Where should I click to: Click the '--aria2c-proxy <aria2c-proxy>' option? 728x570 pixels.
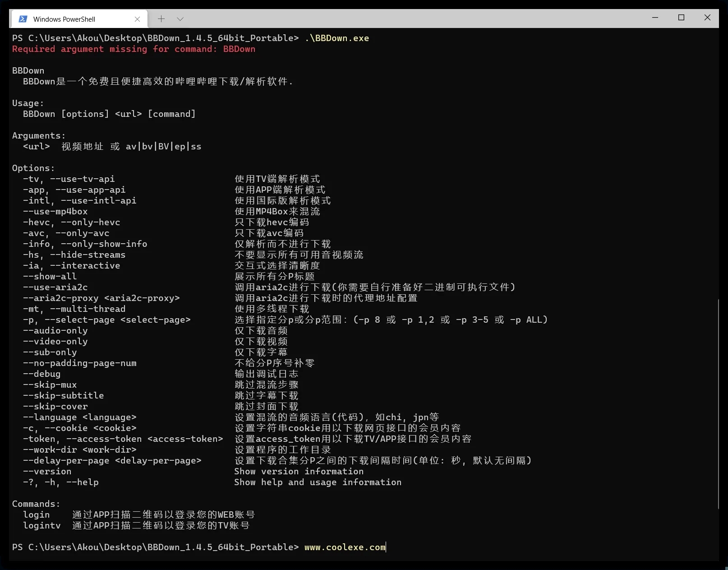tap(101, 298)
